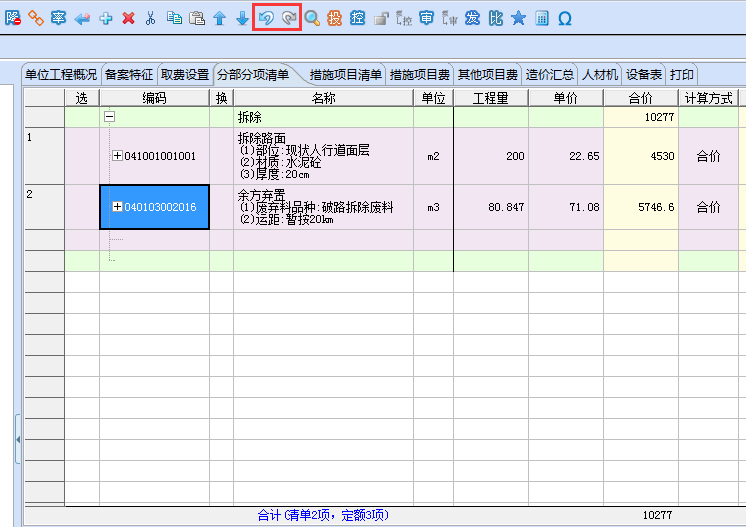Move row up with blue up arrow

pos(219,18)
